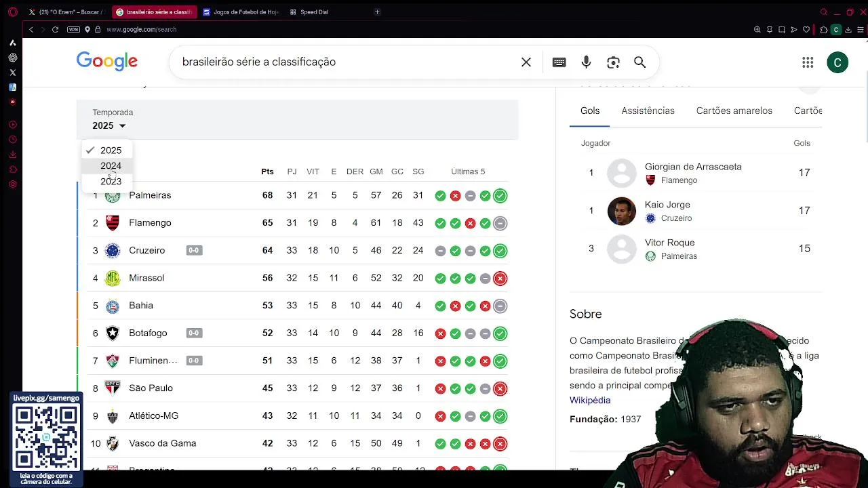Click the pinboard pin icon
The width and height of the screenshot is (868, 488).
(769, 29)
